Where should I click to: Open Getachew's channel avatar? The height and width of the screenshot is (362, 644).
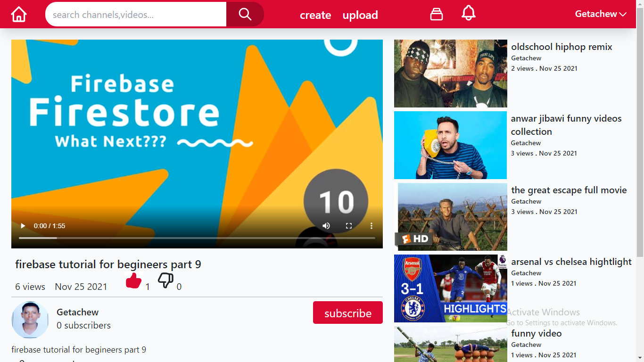click(x=30, y=320)
